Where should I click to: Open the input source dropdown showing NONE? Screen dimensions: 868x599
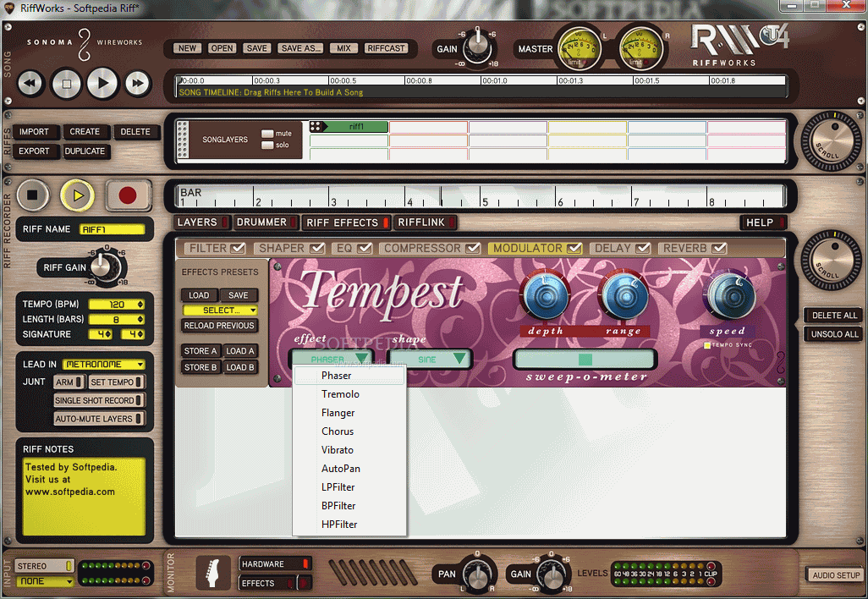(44, 581)
